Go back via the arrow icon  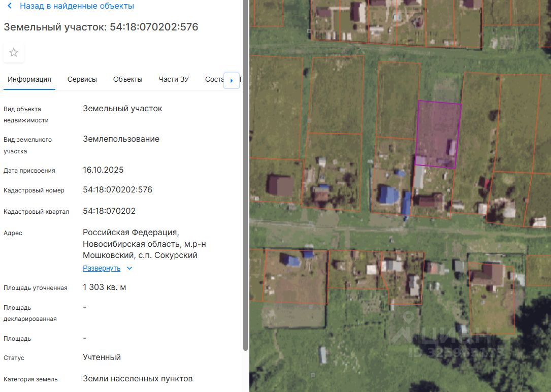pos(10,6)
